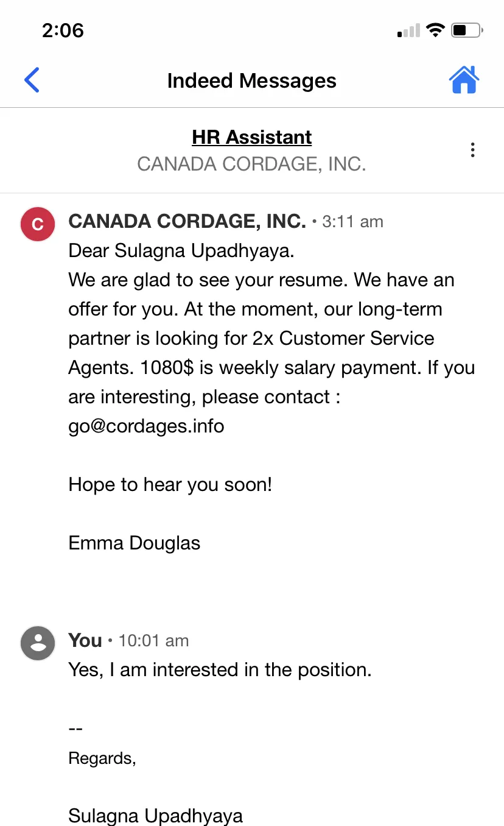Tap the red Canada Cordage avatar
This screenshot has height=826, width=504.
[38, 224]
